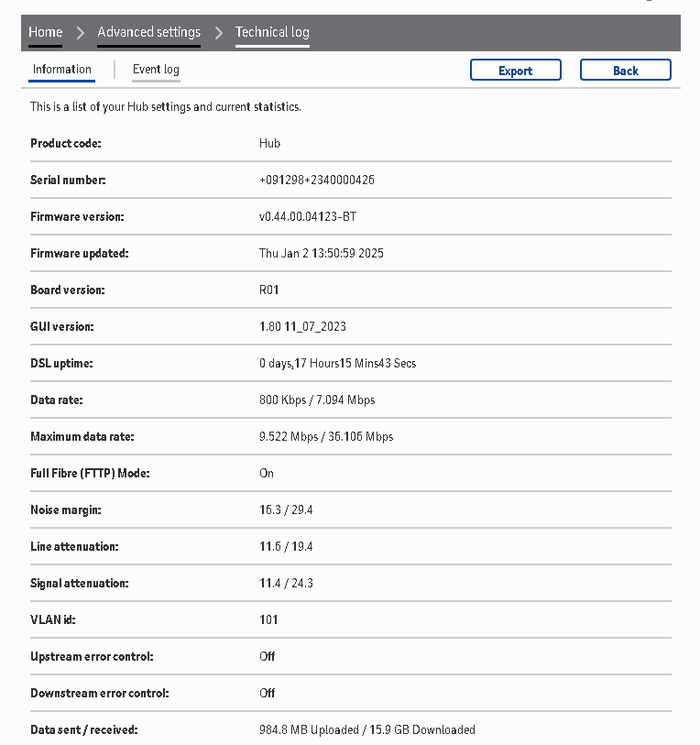Go to Advanced settings breadcrumb
700x745 pixels.
tap(148, 33)
